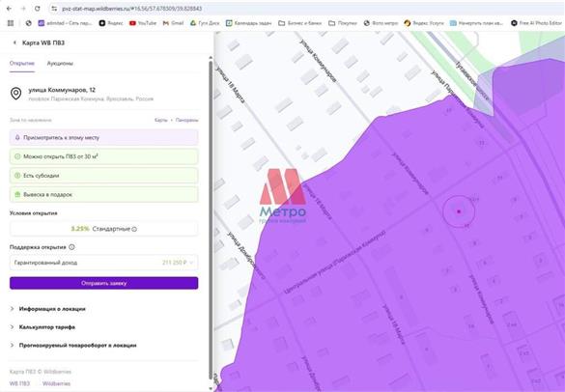Switch to the Аукционы tab

click(x=60, y=64)
